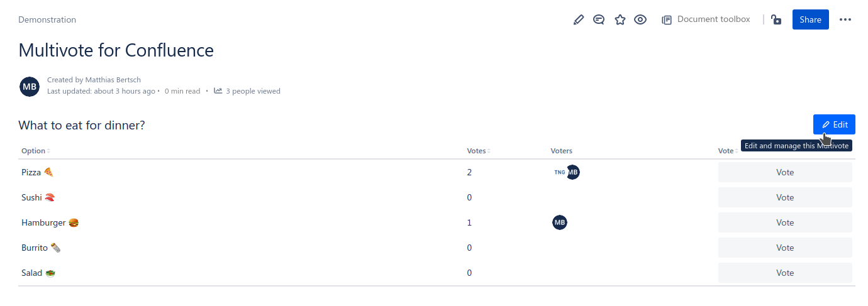
Task: Cast a vote for Hamburger
Action: (x=785, y=222)
